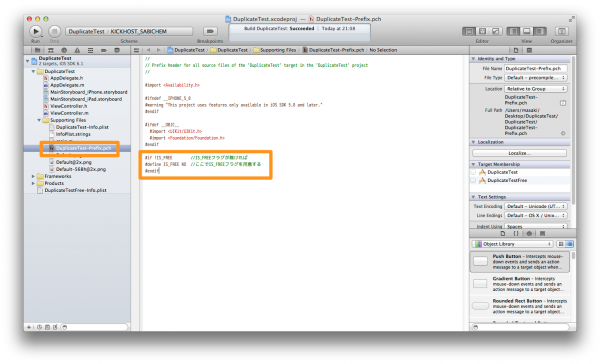Image resolution: width=600 pixels, height=364 pixels.
Task: Toggle the Debug area view
Action: 527,31
